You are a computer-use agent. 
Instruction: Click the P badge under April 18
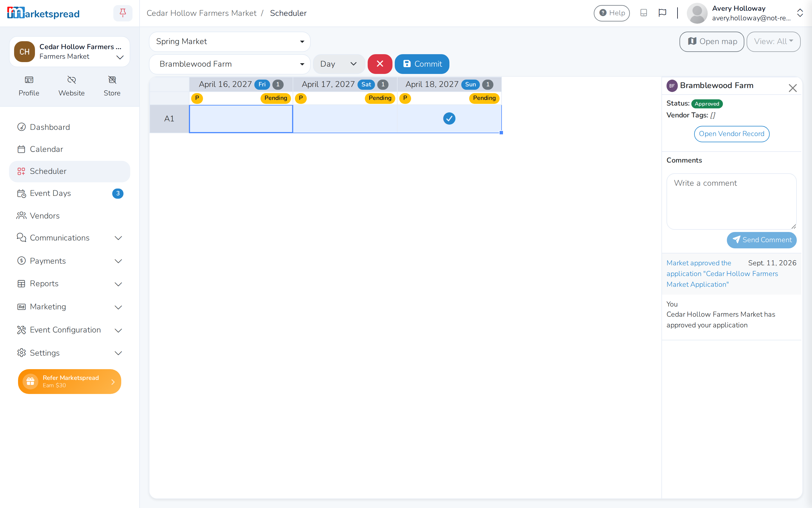pos(405,98)
